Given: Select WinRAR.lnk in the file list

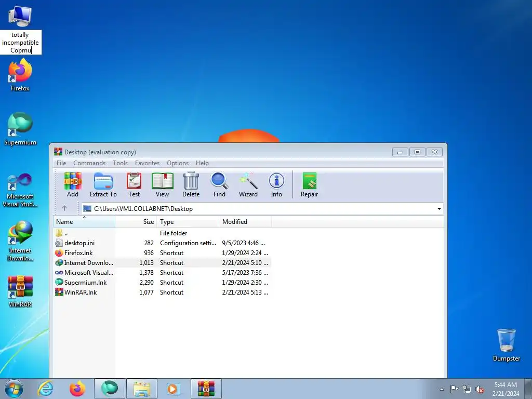Looking at the screenshot, I should (x=162, y=292).
